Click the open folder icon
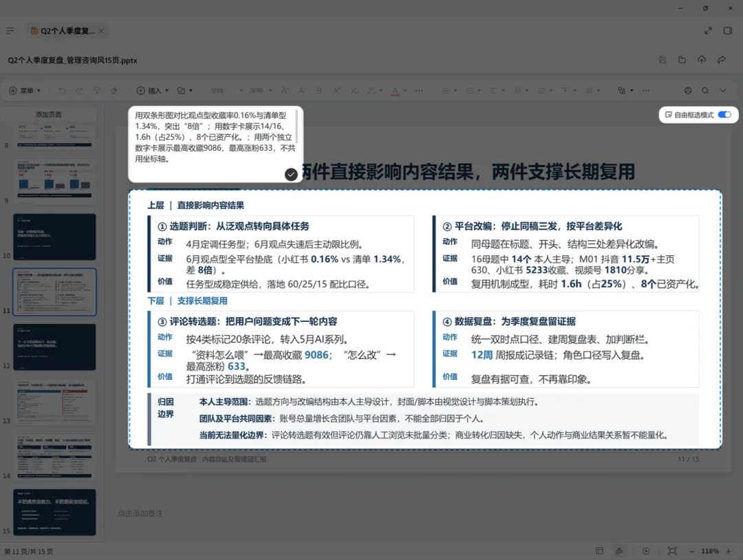Image resolution: width=743 pixels, height=560 pixels. point(682,60)
